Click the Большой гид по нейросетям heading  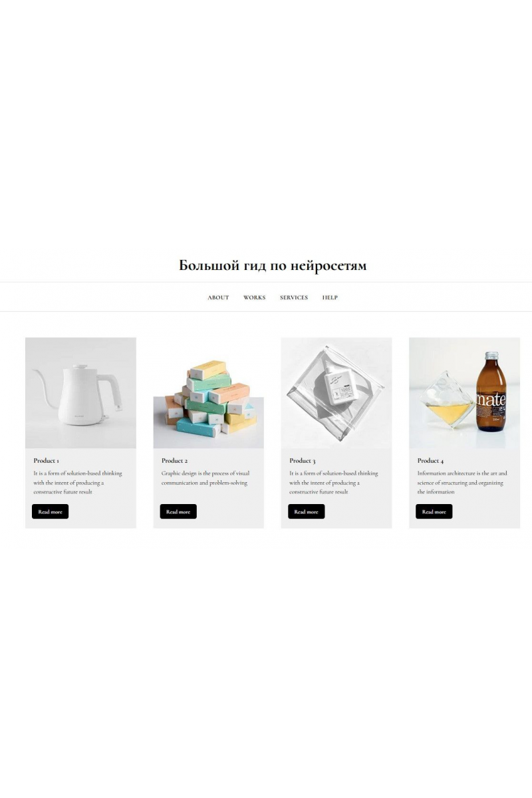pos(273,265)
